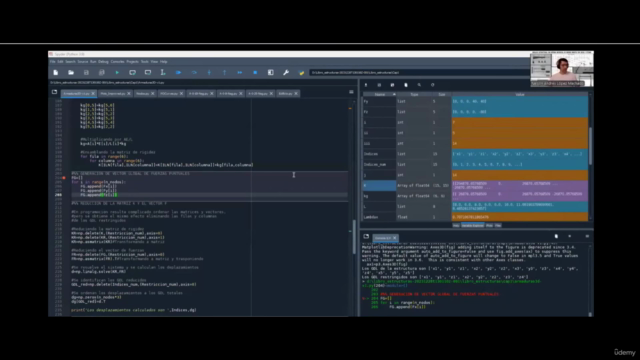Click the console clear variables icon
Screen dimensions: 640x360
coord(556,236)
